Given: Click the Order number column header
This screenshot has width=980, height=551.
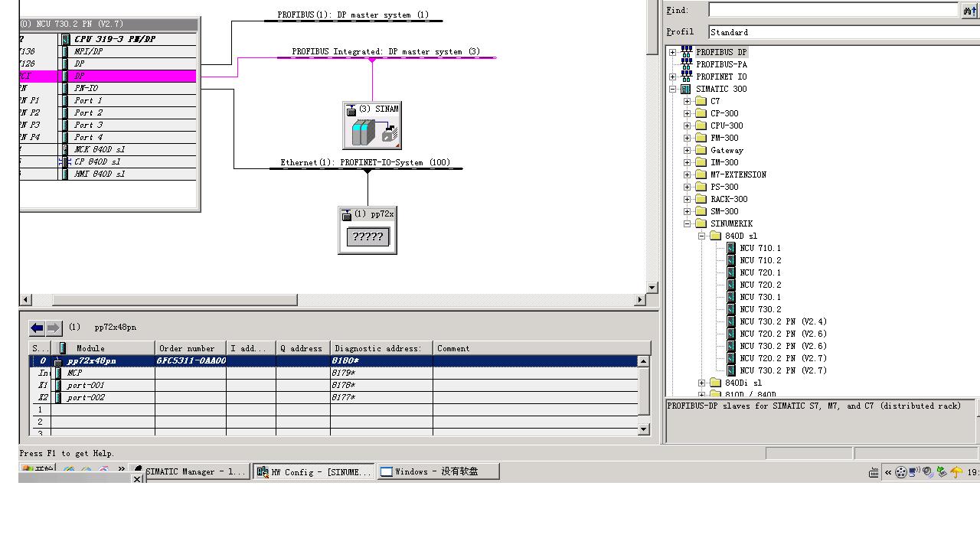Looking at the screenshot, I should [191, 348].
